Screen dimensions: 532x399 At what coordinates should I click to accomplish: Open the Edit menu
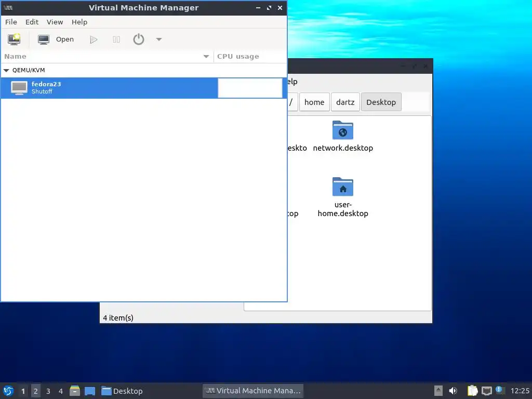point(32,22)
